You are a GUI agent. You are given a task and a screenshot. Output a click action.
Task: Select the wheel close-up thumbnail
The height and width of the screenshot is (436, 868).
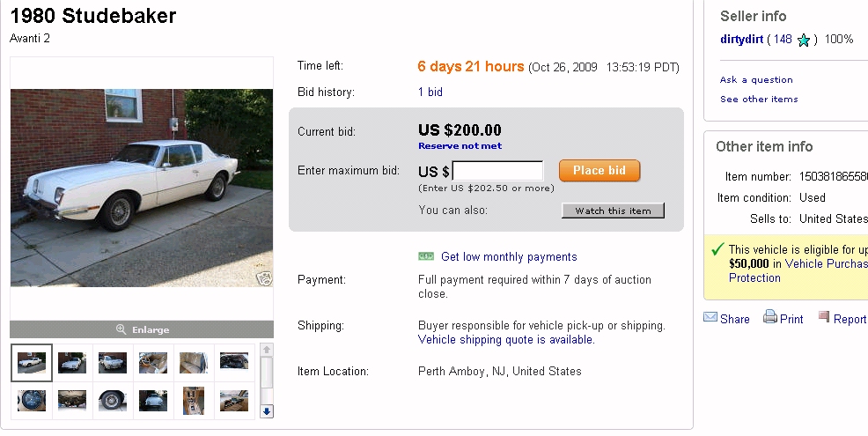(x=112, y=401)
